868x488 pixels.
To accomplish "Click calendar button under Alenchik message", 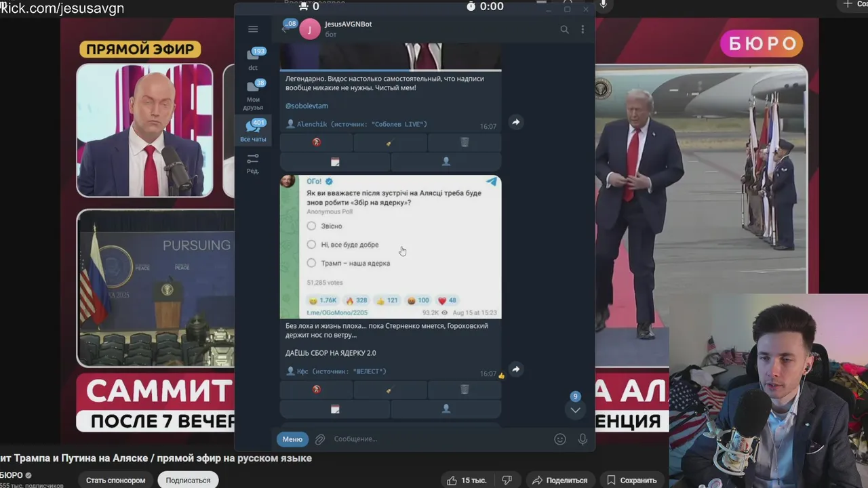I will [x=335, y=161].
